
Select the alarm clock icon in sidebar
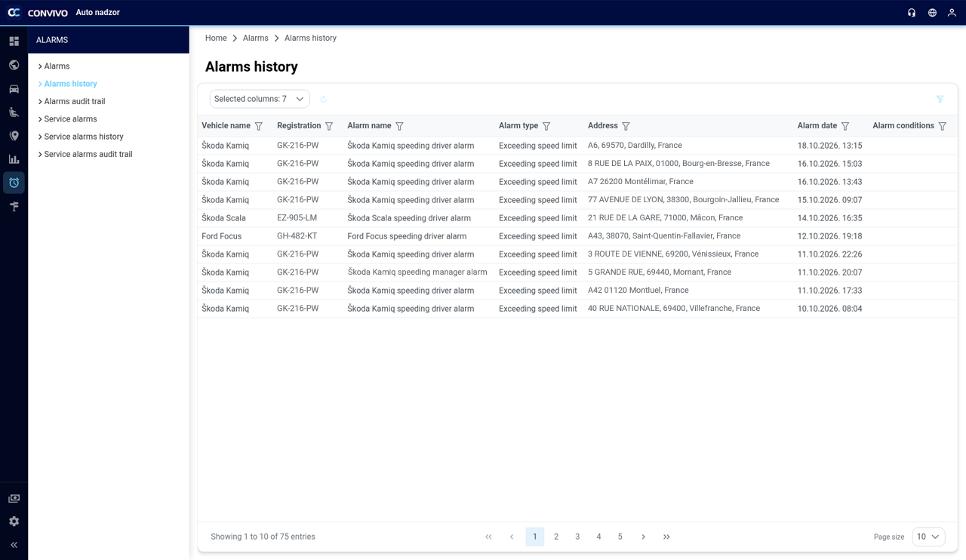click(14, 183)
